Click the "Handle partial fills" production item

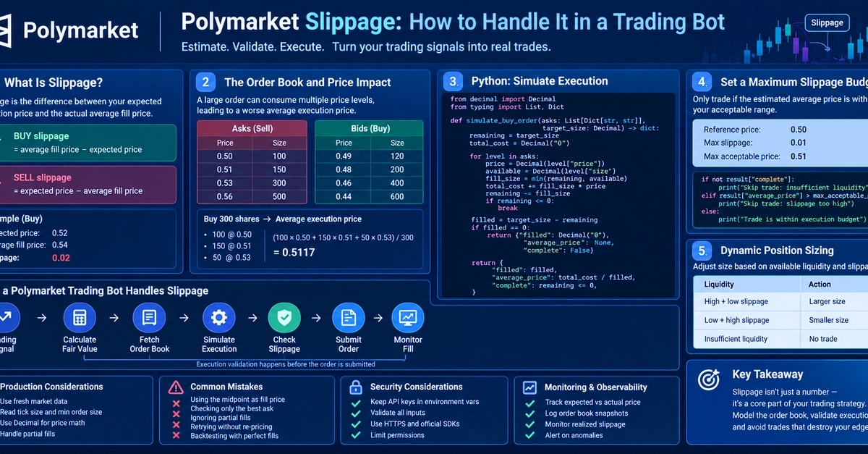point(27,434)
